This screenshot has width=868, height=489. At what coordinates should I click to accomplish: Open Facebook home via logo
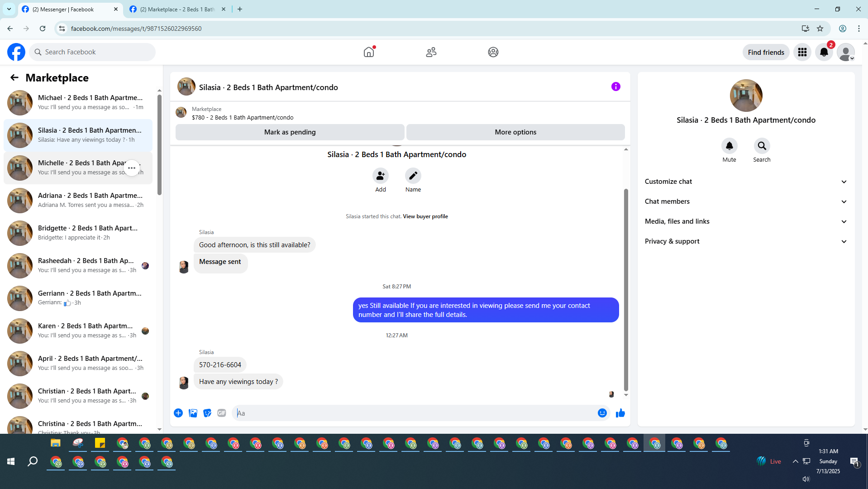16,52
